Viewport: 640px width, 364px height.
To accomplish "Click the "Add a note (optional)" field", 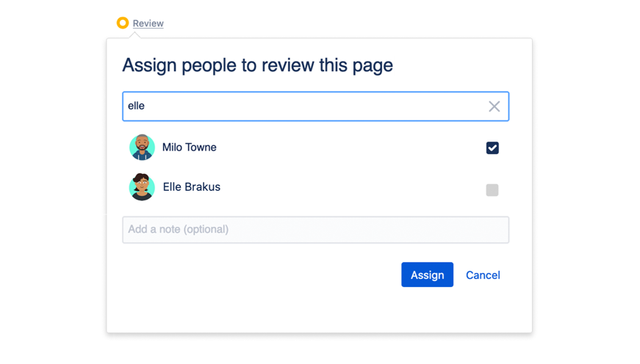I will [315, 230].
